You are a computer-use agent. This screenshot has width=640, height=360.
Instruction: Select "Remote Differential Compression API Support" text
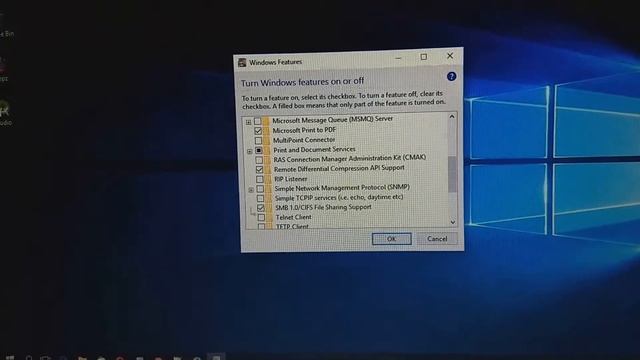coord(339,168)
